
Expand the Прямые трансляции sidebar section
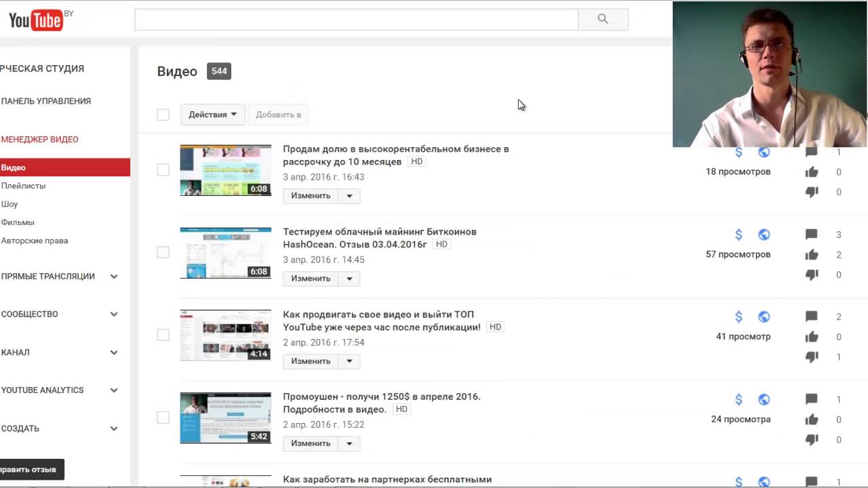click(114, 277)
